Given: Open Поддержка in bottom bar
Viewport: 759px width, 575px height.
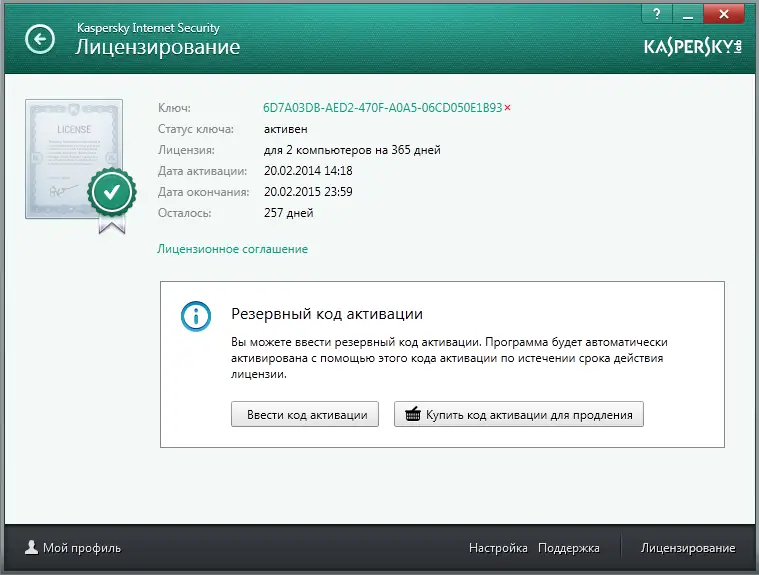Looking at the screenshot, I should pos(569,548).
